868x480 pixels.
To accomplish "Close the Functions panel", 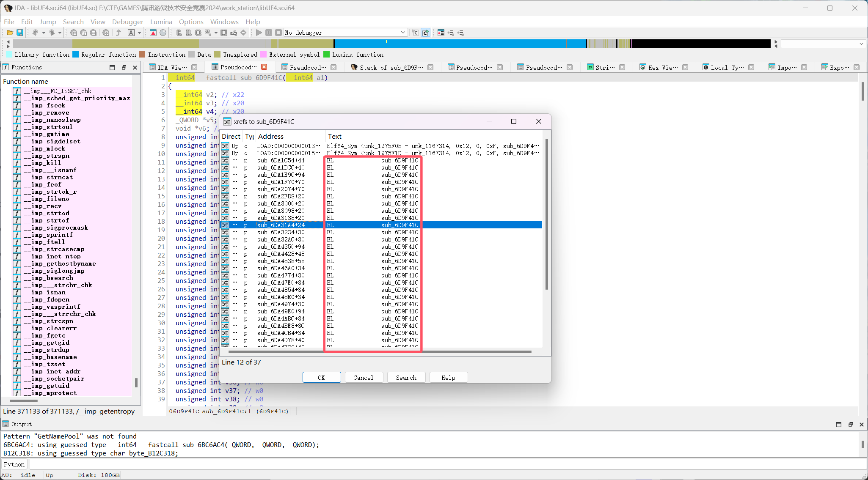I will click(x=135, y=67).
